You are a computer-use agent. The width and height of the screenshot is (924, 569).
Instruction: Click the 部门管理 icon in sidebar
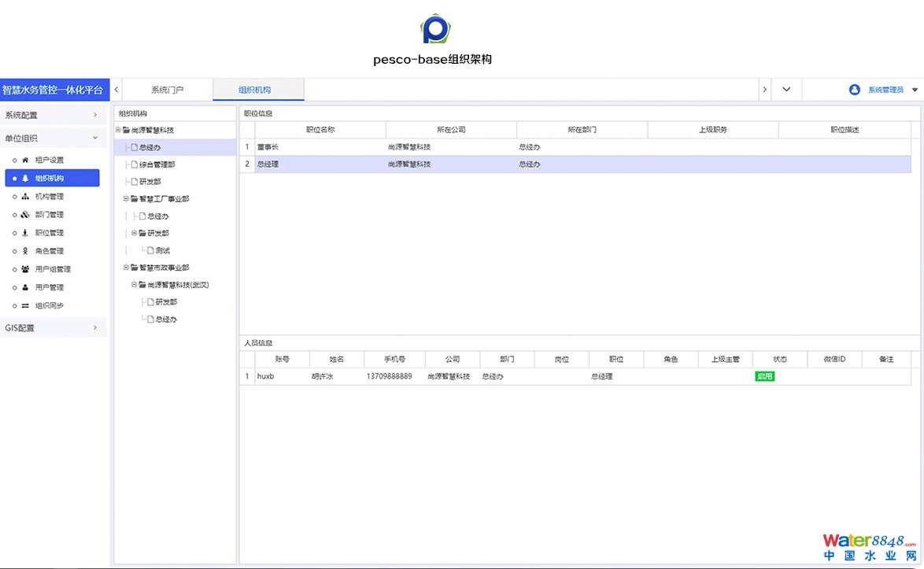[x=25, y=215]
